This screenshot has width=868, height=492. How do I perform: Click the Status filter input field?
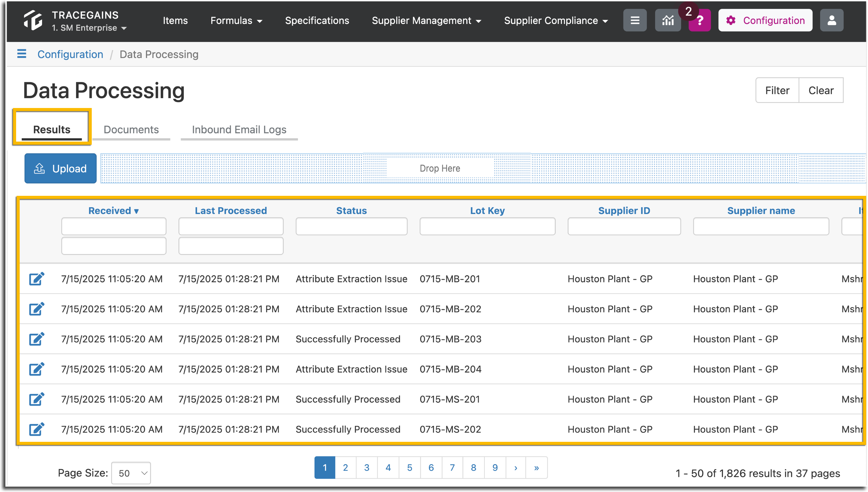tap(351, 226)
